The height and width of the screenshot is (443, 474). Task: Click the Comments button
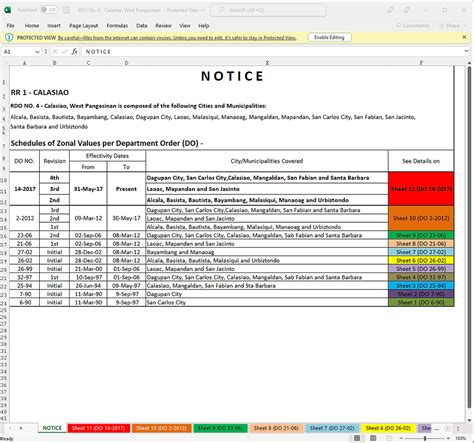pos(412,26)
